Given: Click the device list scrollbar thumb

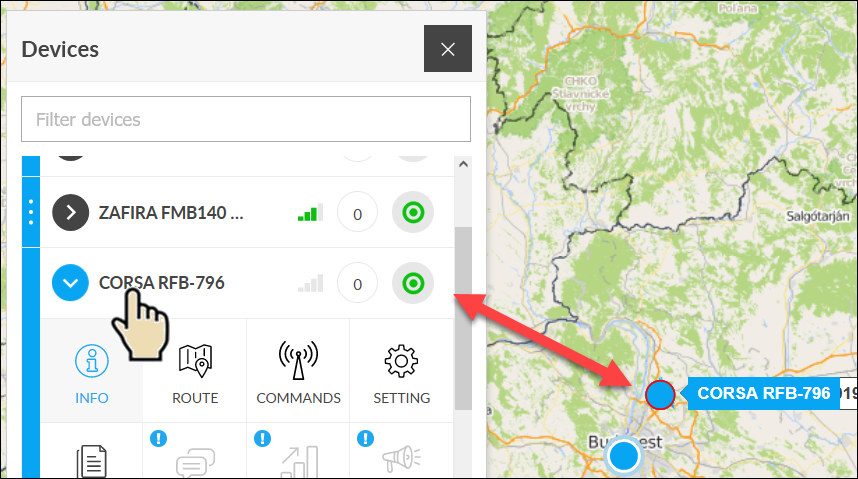Looking at the screenshot, I should tap(463, 319).
